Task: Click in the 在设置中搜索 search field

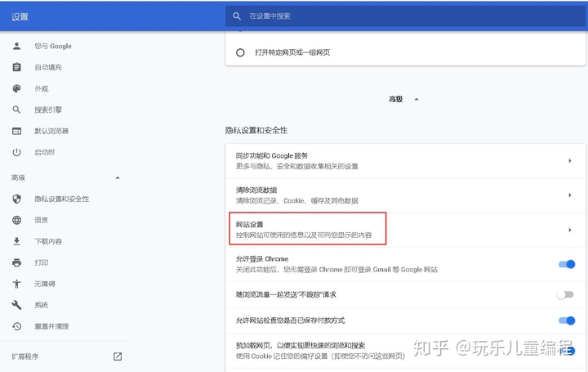Action: (x=405, y=16)
